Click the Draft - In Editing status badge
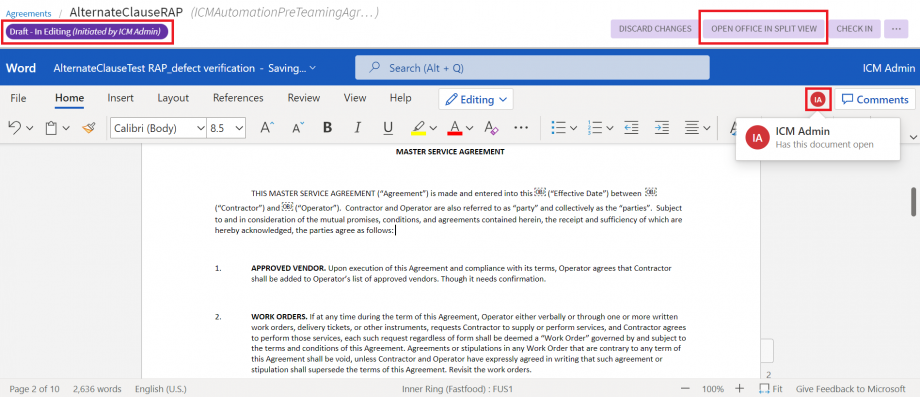 pyautogui.click(x=87, y=32)
